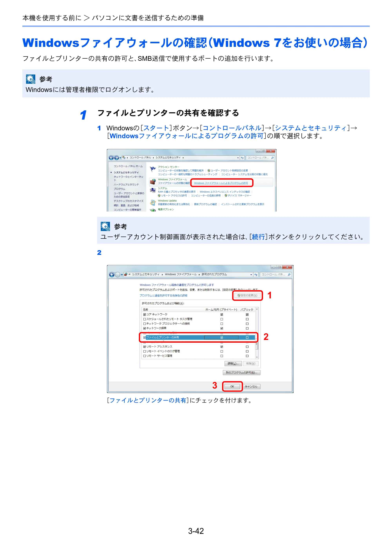Expand the « chevron in the Allowed Programs breadcrumb
This screenshot has width=392, height=555.
(130, 274)
